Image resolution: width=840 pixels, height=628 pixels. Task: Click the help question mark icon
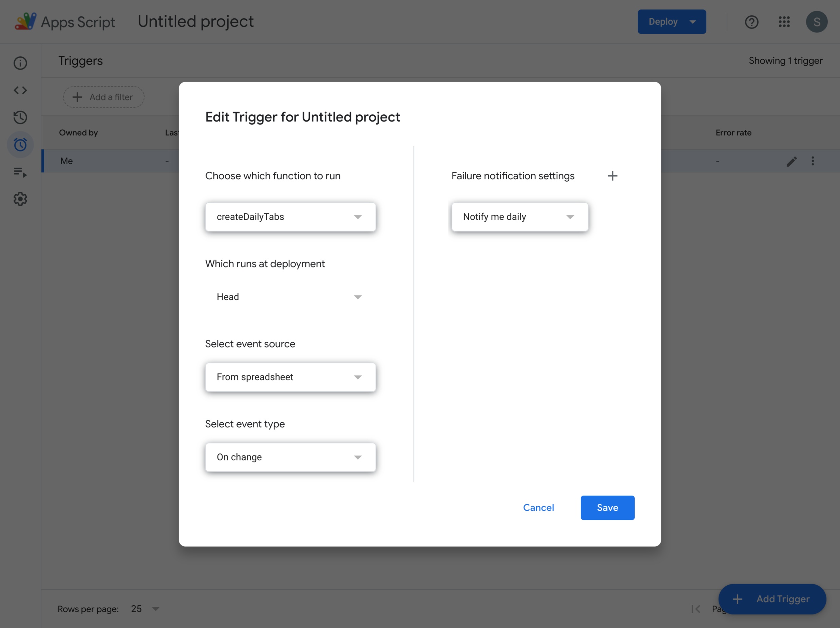pos(751,22)
